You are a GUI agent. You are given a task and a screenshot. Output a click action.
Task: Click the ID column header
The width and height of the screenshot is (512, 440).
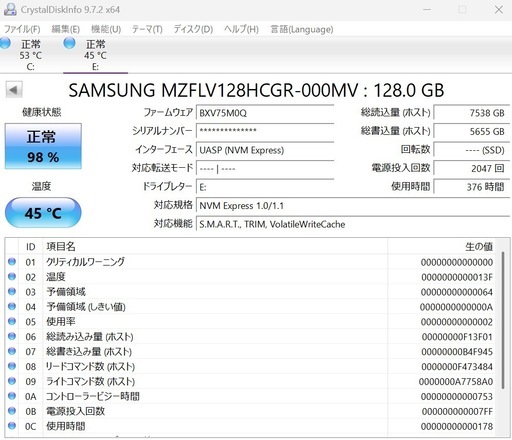(x=30, y=247)
